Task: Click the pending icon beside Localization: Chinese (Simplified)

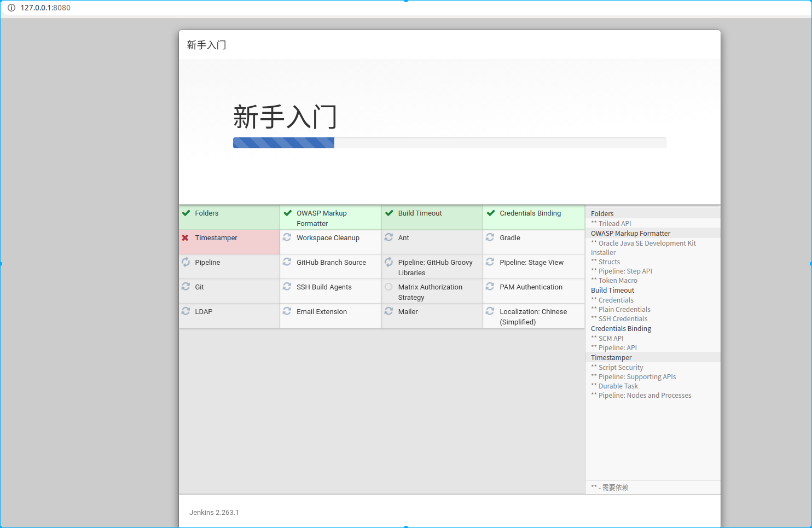Action: pyautogui.click(x=490, y=311)
